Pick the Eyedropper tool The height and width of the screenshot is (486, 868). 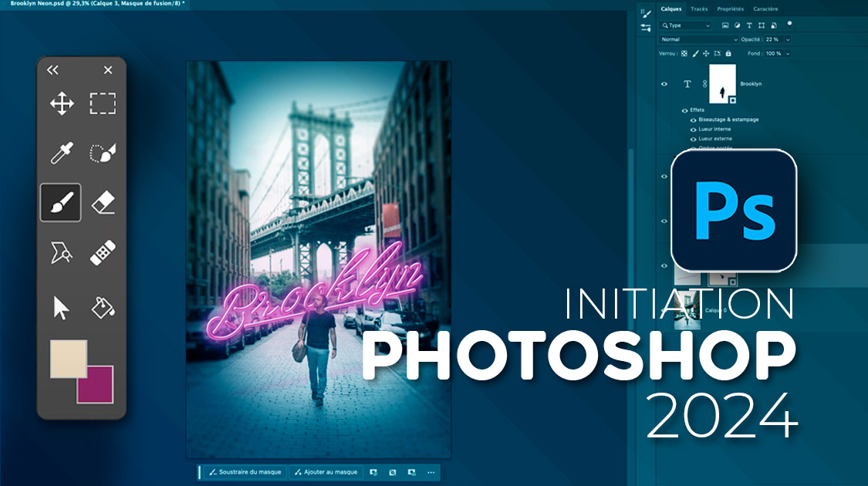[62, 153]
